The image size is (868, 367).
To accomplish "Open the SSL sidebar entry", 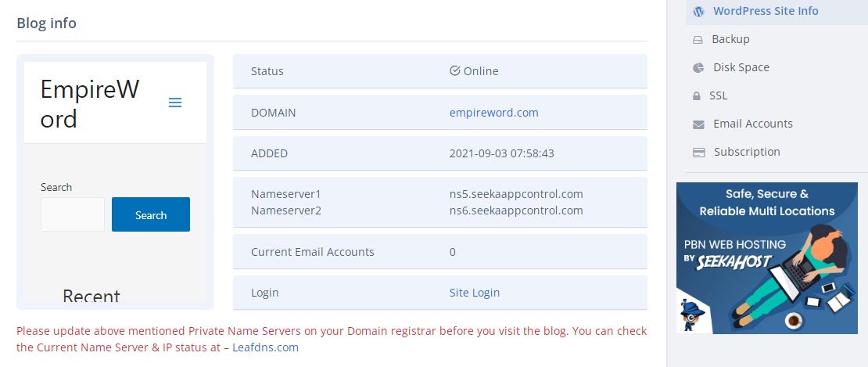I will click(718, 95).
